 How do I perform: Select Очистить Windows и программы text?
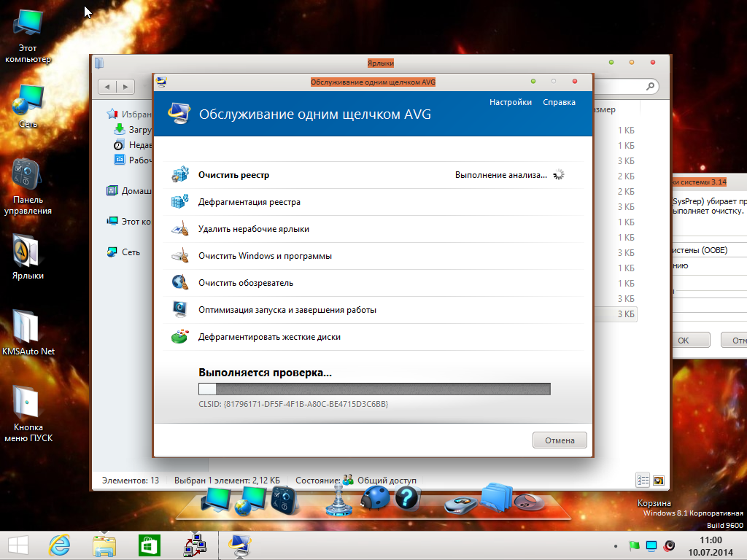(x=265, y=256)
